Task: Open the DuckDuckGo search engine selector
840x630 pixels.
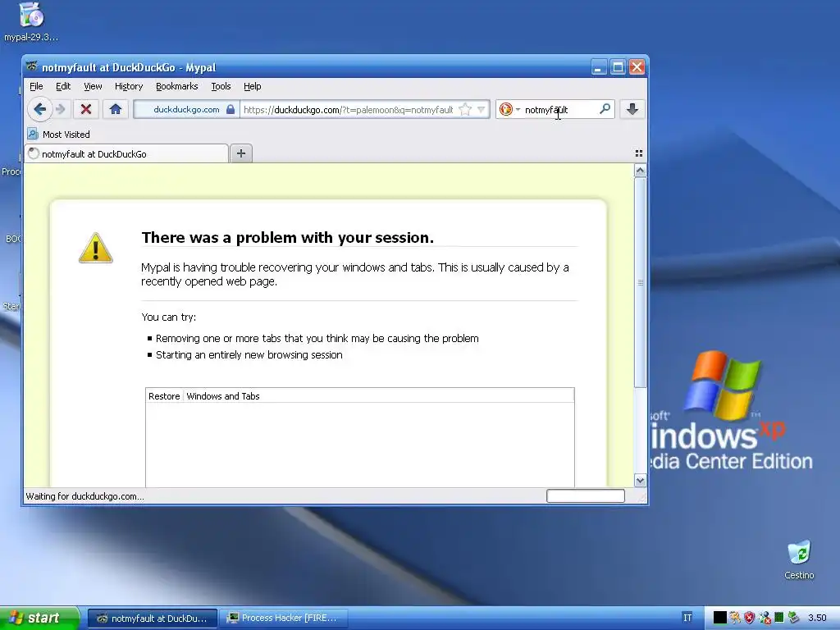Action: (x=509, y=109)
